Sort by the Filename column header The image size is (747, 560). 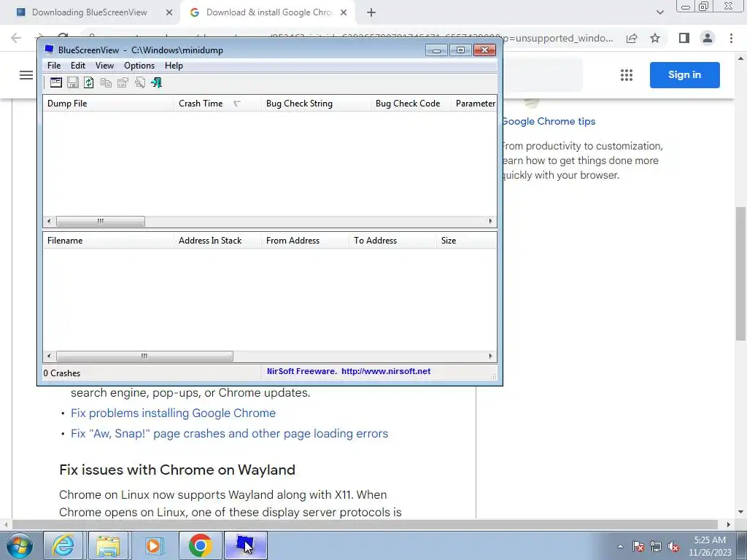coord(109,241)
